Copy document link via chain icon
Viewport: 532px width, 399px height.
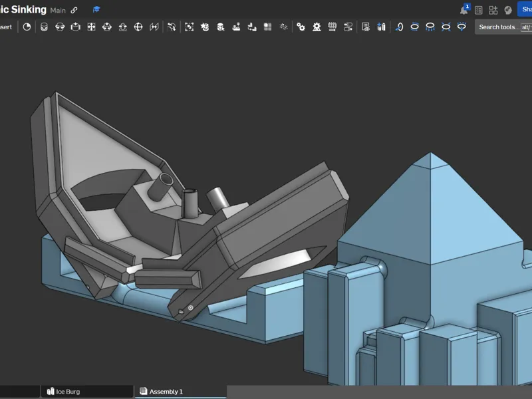pos(74,10)
